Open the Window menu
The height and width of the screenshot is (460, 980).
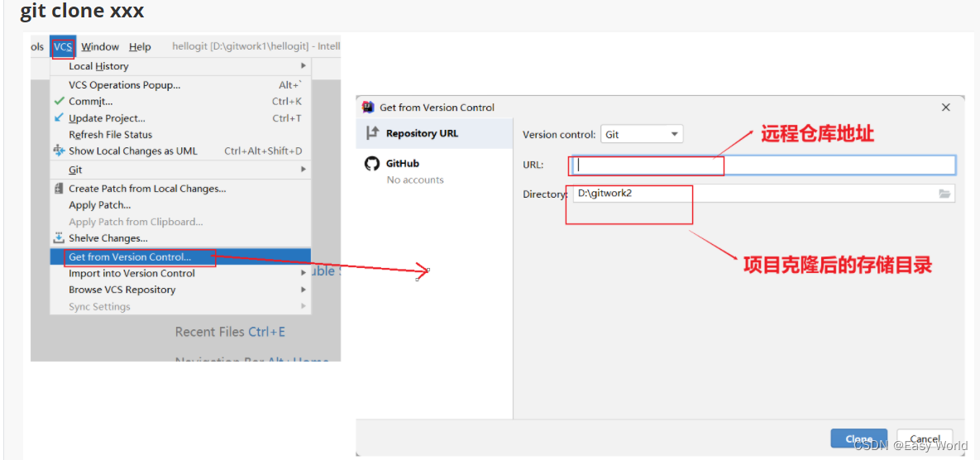[x=100, y=47]
